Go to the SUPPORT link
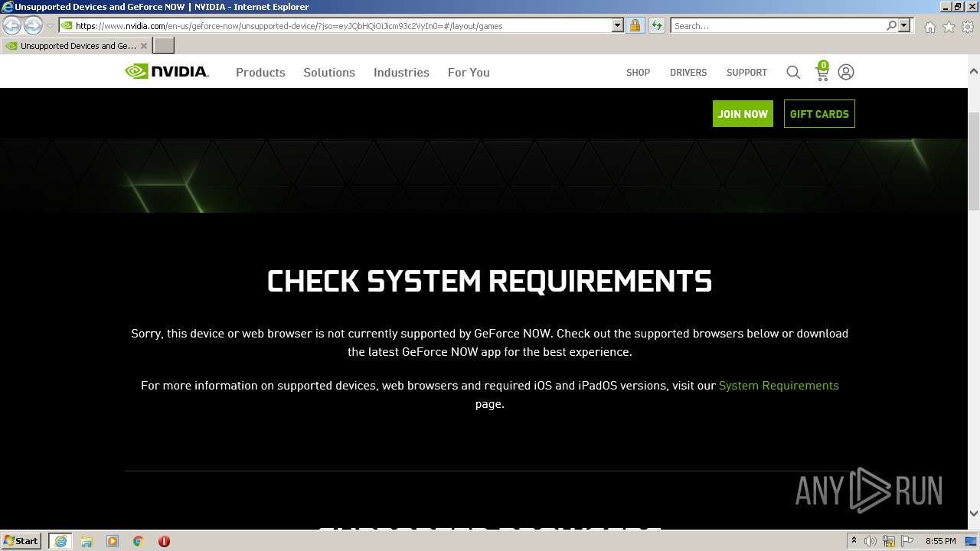The width and height of the screenshot is (980, 551). tap(746, 73)
